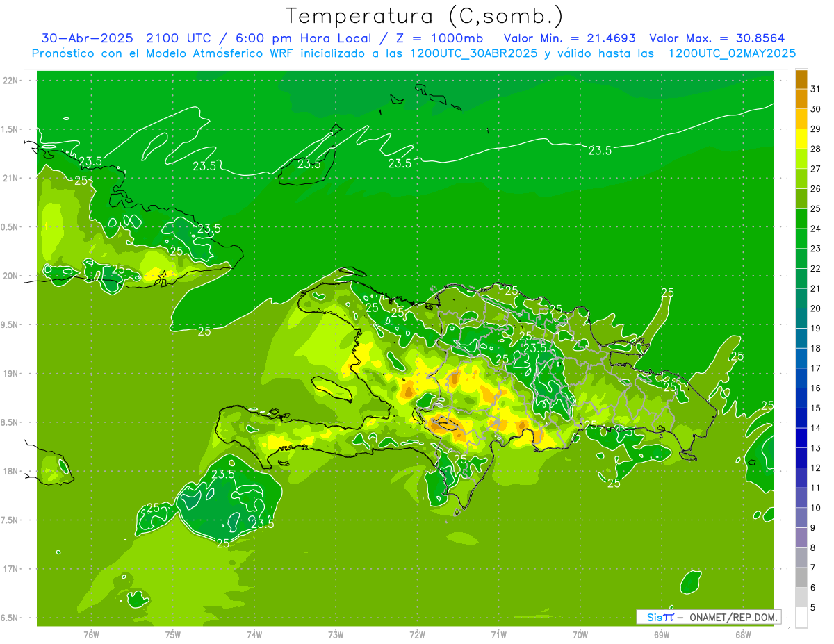Click the '75W' longitude axis label

coord(173,634)
